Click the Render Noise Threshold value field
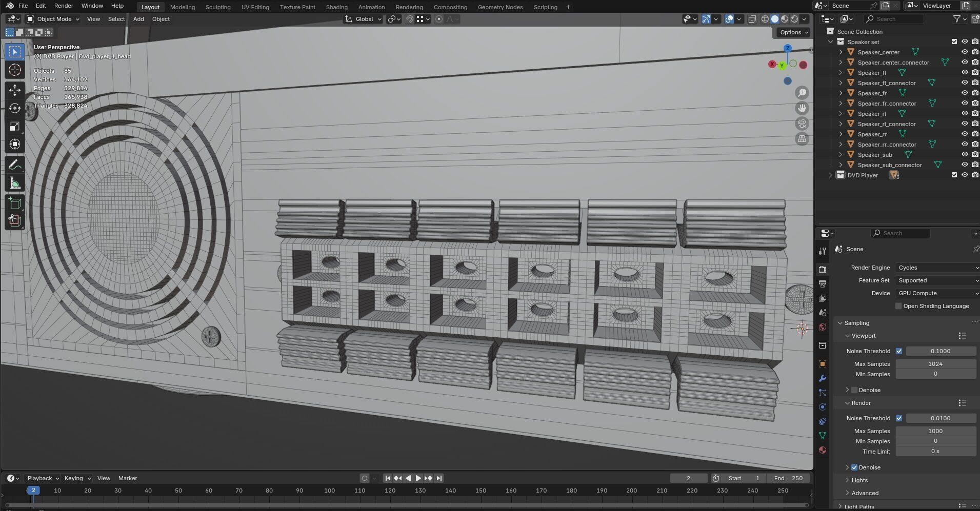Image resolution: width=980 pixels, height=511 pixels. coord(941,418)
